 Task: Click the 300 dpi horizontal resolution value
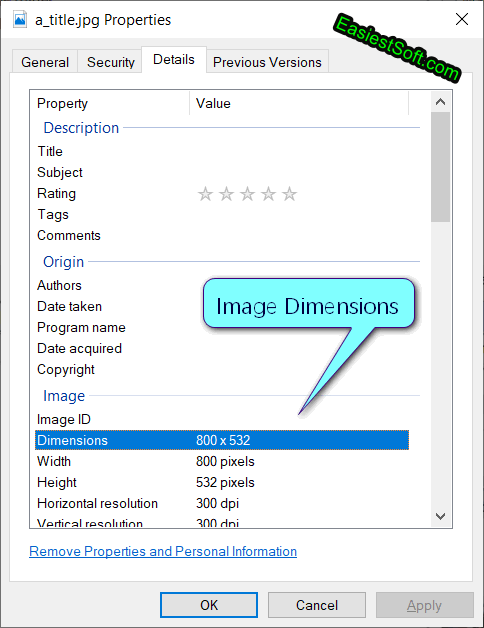(x=218, y=503)
